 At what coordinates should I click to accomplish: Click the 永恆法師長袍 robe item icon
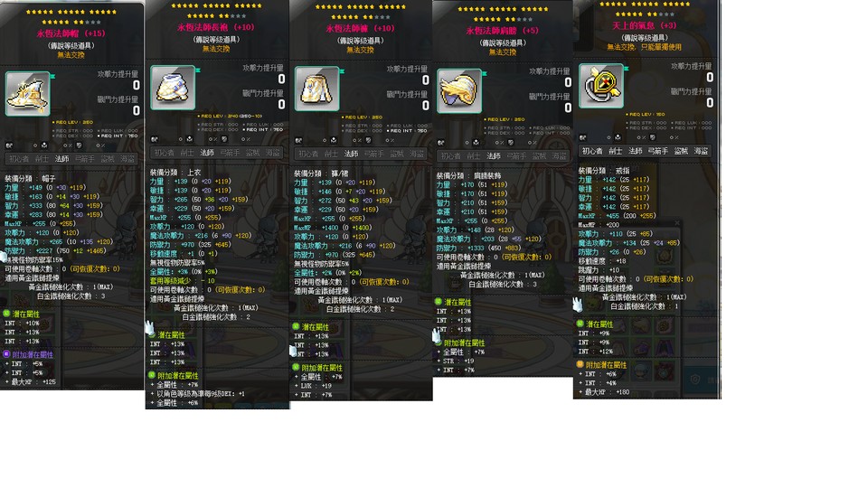(x=173, y=88)
